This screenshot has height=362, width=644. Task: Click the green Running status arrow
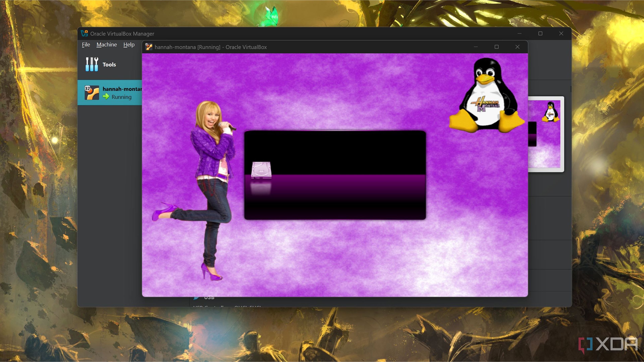pyautogui.click(x=106, y=97)
